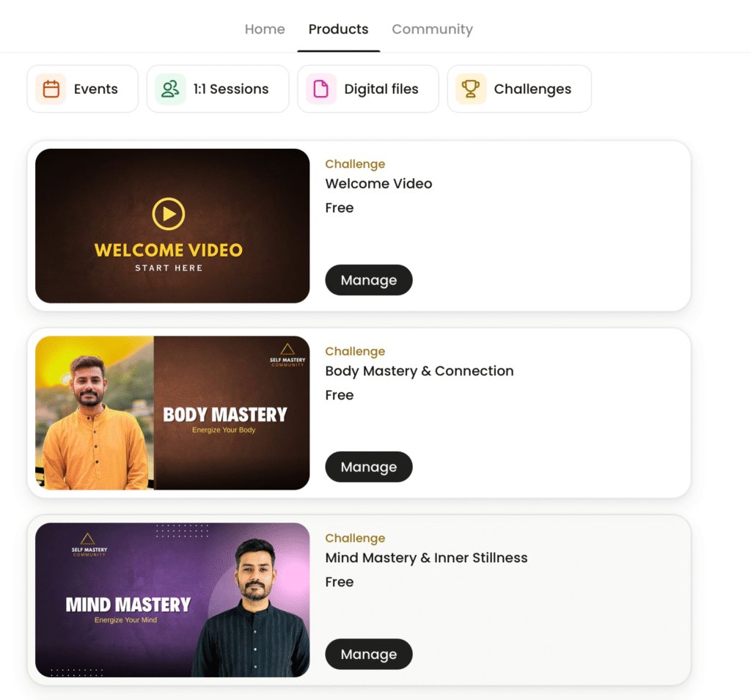Click the orange calendar Events icon

(x=51, y=89)
